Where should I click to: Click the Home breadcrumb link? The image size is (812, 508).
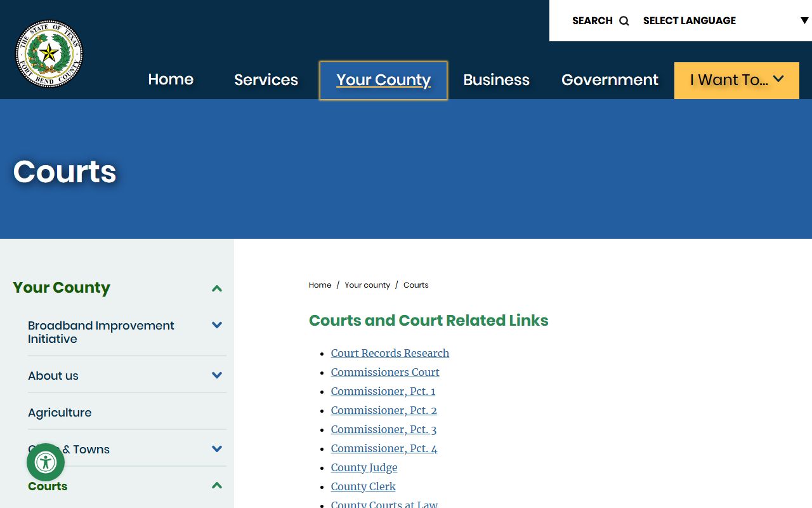click(320, 285)
